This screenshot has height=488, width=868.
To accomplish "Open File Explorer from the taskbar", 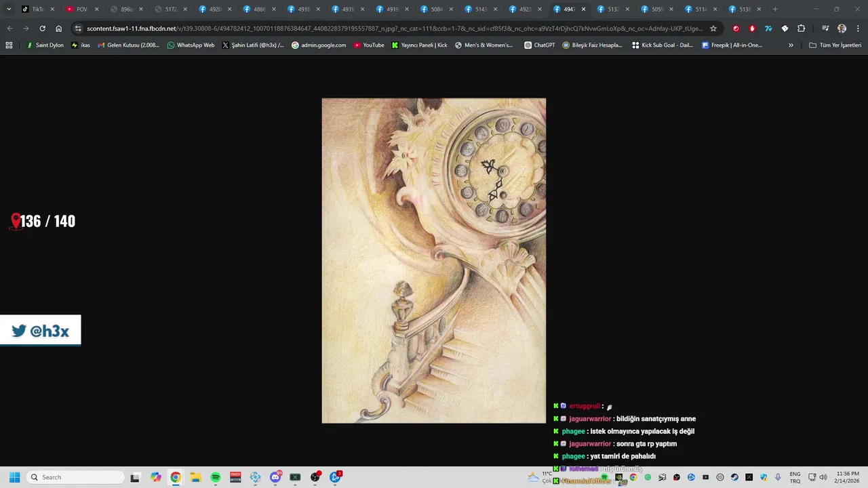I will point(195,477).
